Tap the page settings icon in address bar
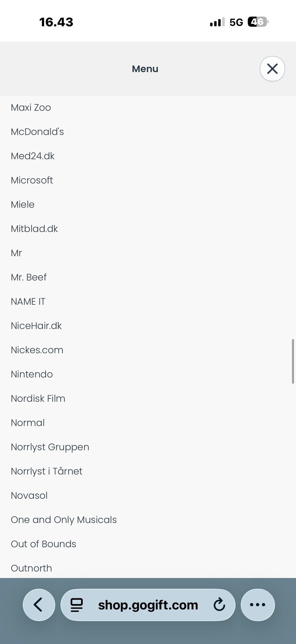296x644 pixels. click(77, 605)
